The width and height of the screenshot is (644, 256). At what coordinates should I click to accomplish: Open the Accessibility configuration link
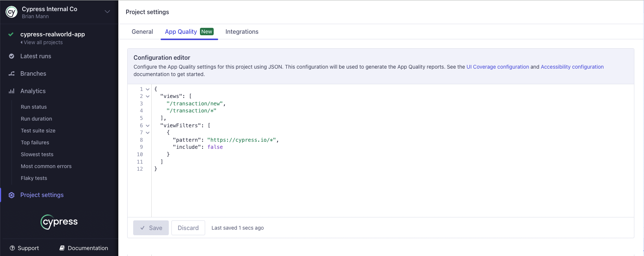[572, 67]
